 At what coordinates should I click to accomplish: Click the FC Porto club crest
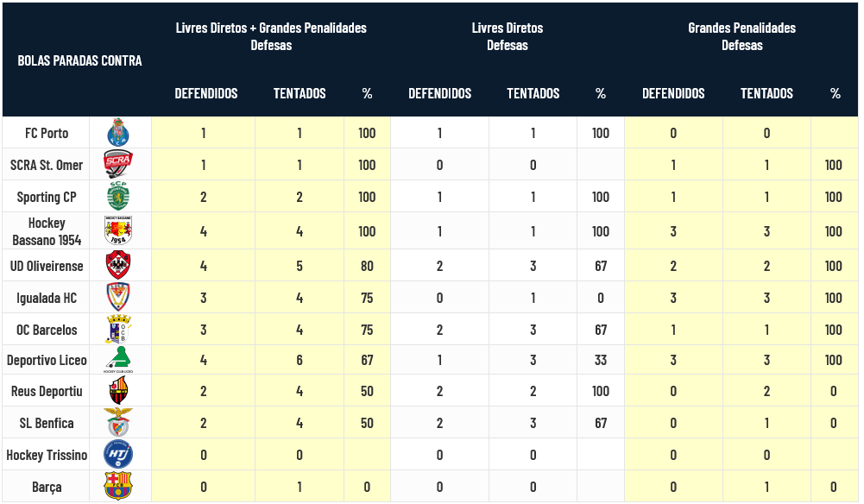[118, 133]
